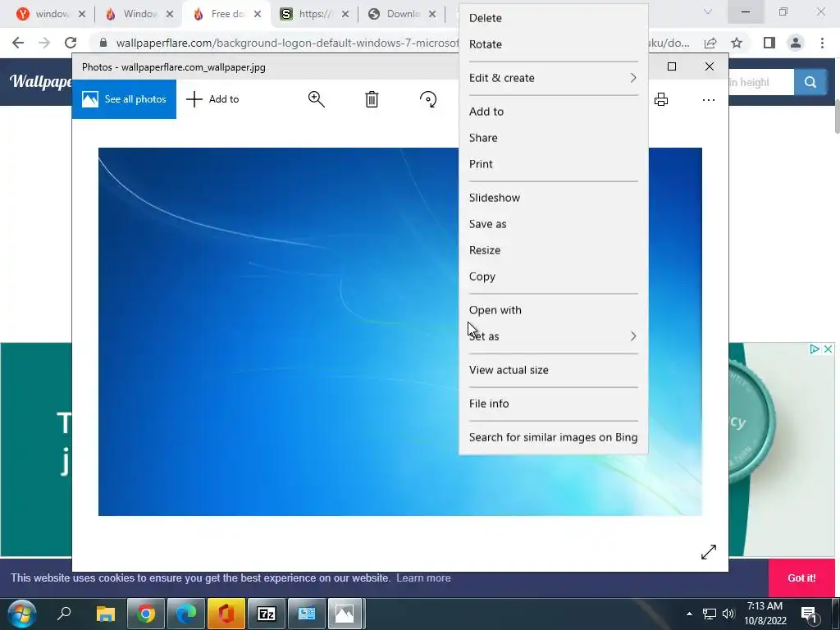Open File Explorer from the taskbar
The height and width of the screenshot is (630, 840).
(106, 614)
